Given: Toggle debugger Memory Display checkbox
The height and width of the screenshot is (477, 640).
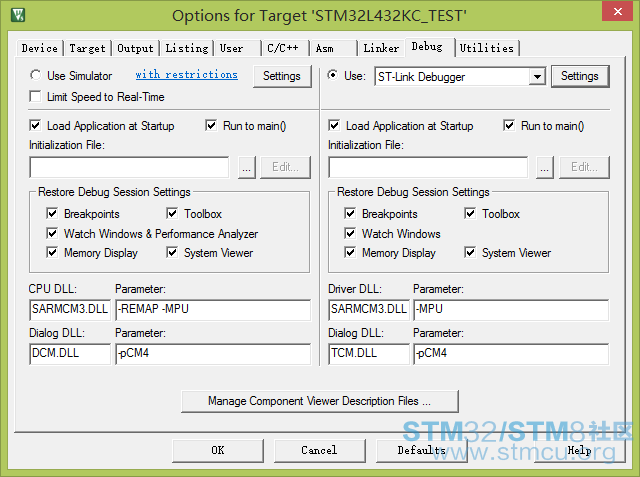Looking at the screenshot, I should coord(350,252).
